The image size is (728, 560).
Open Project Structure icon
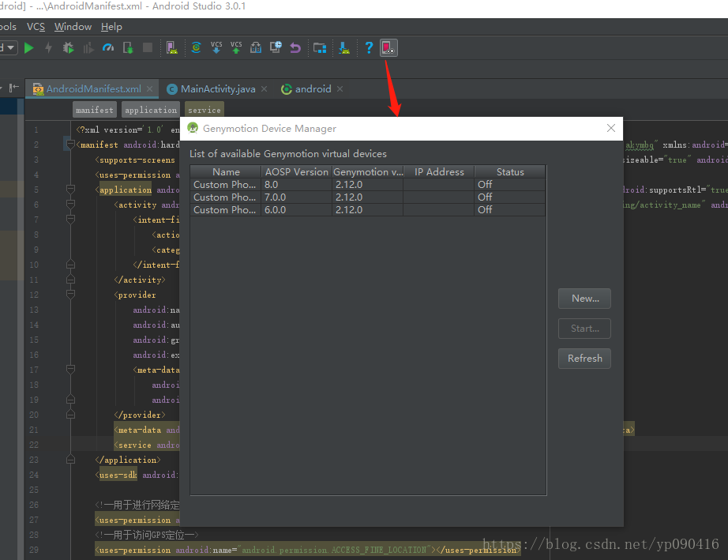320,48
